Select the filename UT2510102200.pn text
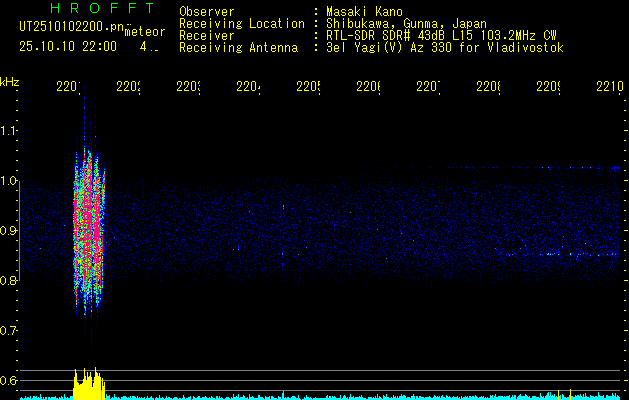Image resolution: width=629 pixels, height=400 pixels. point(72,27)
